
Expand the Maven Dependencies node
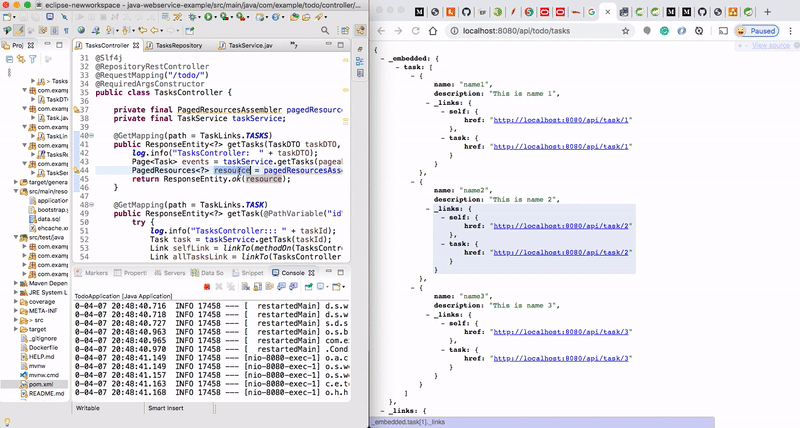point(16,283)
